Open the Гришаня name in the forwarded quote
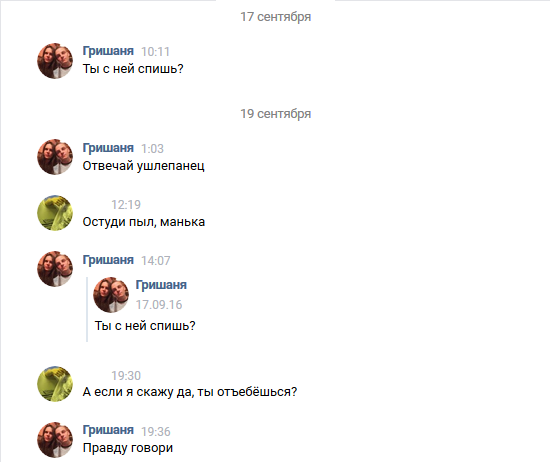 click(x=161, y=285)
